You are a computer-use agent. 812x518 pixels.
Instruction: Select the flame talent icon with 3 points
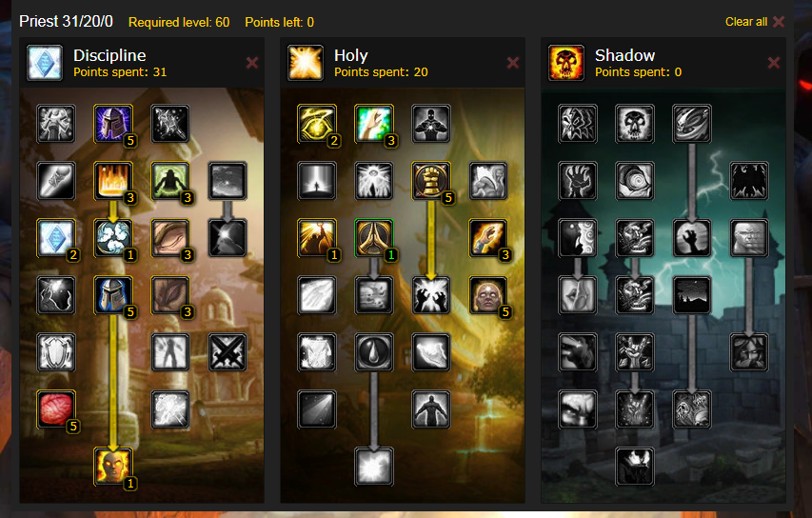coord(113,181)
